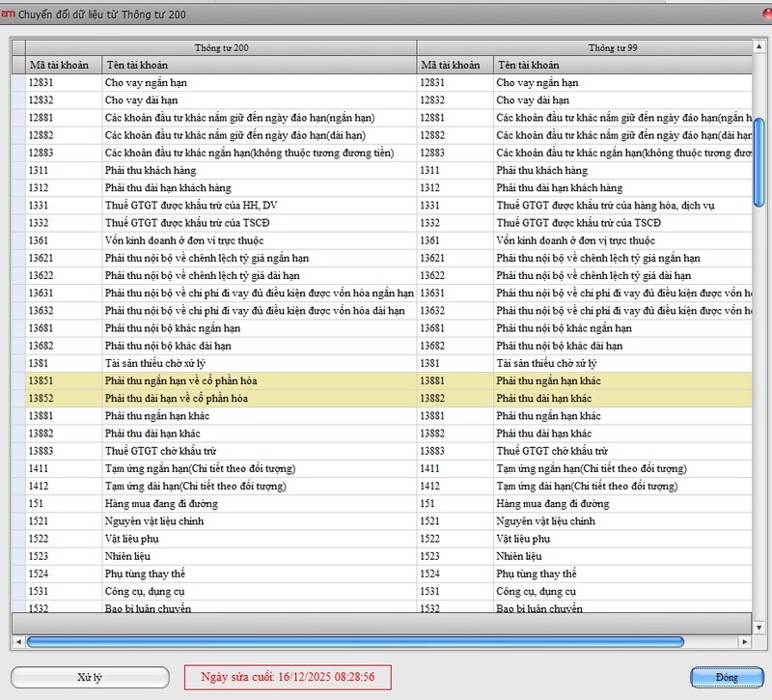
Task: Click the Xử lý button
Action: [89, 677]
